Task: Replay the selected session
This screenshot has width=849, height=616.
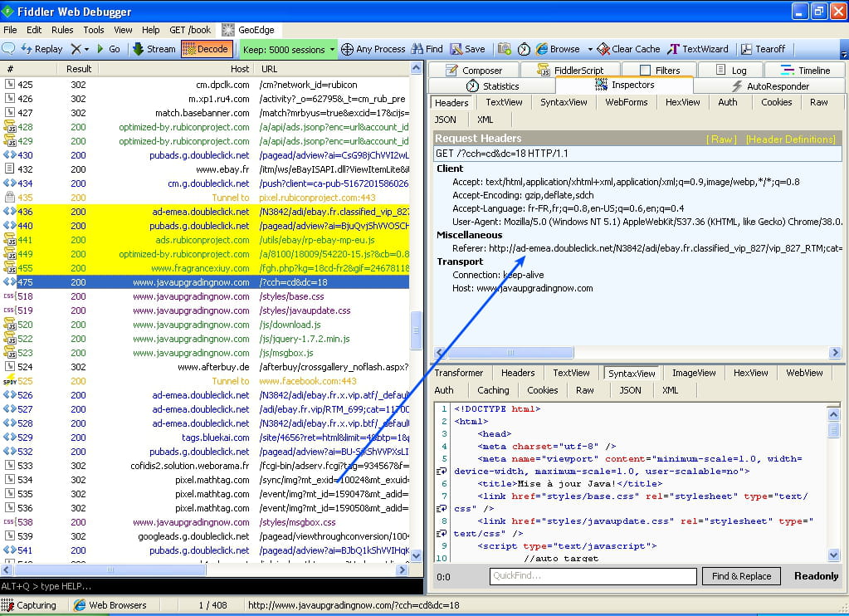Action: click(x=42, y=49)
